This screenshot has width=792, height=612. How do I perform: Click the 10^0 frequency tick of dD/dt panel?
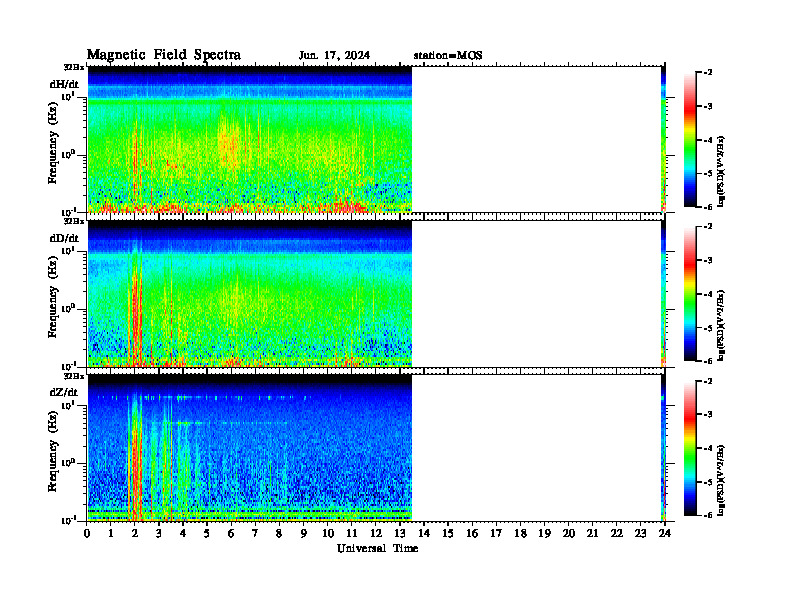(68, 309)
